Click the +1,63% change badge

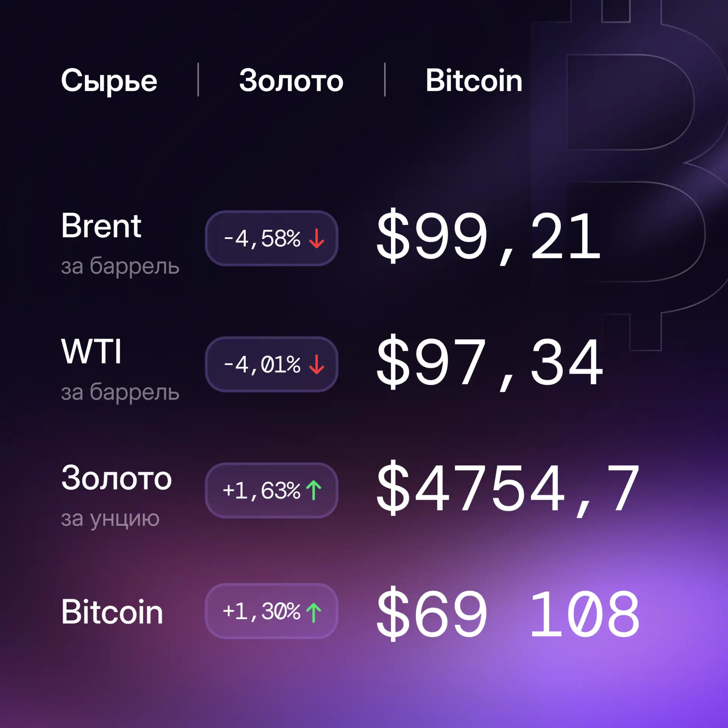click(271, 490)
